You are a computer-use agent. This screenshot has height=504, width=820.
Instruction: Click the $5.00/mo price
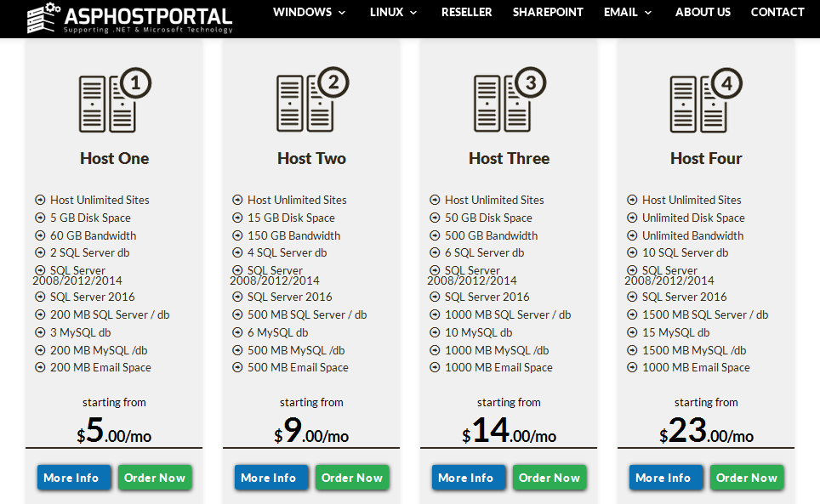pos(114,430)
